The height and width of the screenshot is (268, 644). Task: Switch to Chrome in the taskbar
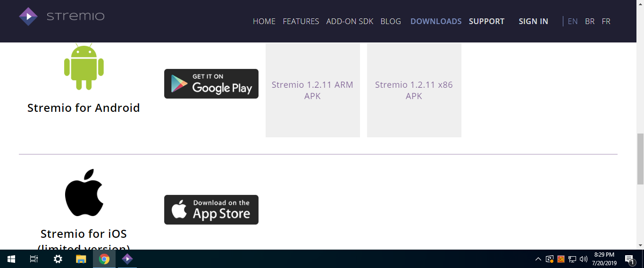(x=104, y=259)
